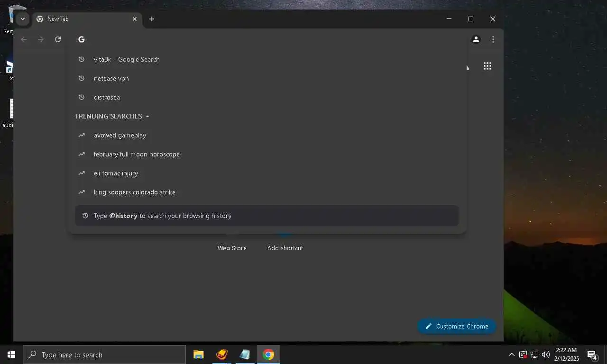Select 'vita3k - Google Search' suggestion
This screenshot has width=607, height=364.
267,59
